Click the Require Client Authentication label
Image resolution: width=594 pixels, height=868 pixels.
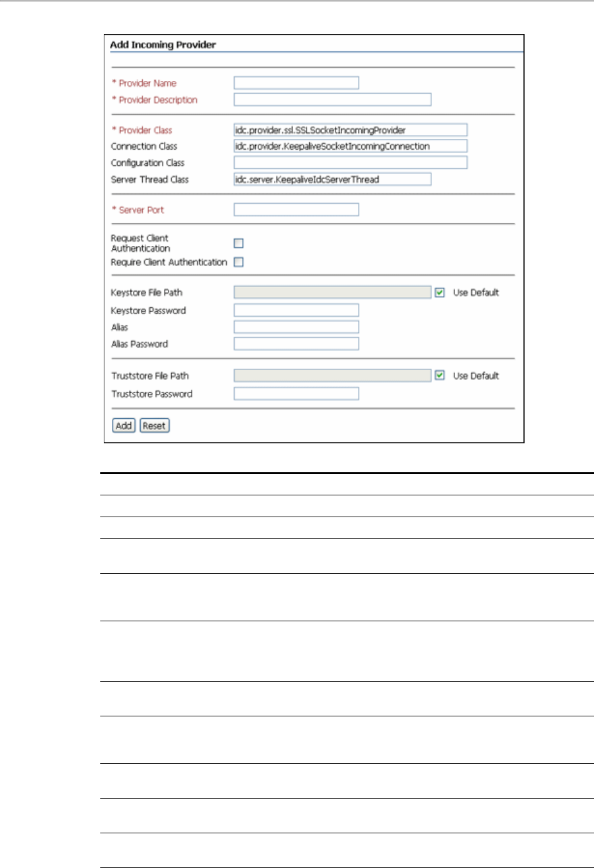[169, 262]
